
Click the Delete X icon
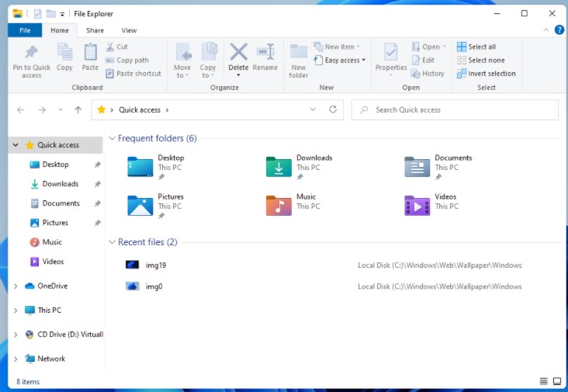[238, 52]
